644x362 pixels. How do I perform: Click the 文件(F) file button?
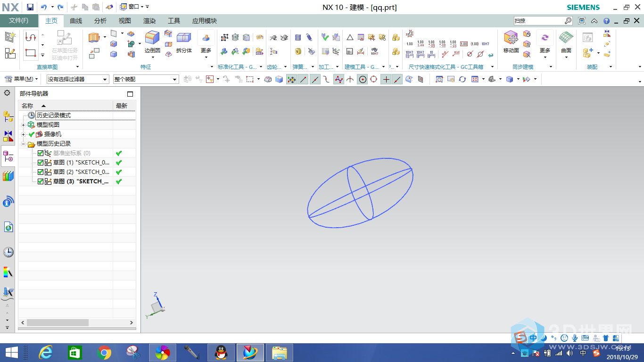tap(19, 21)
